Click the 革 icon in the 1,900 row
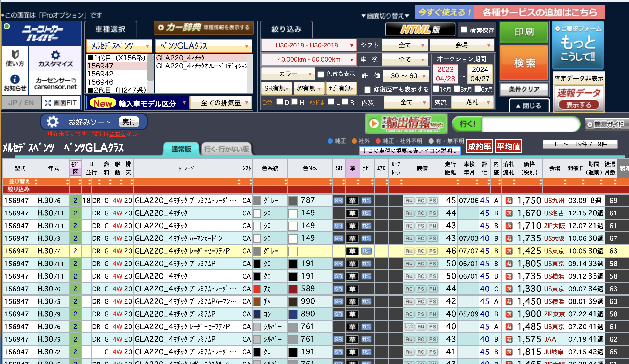 (352, 314)
